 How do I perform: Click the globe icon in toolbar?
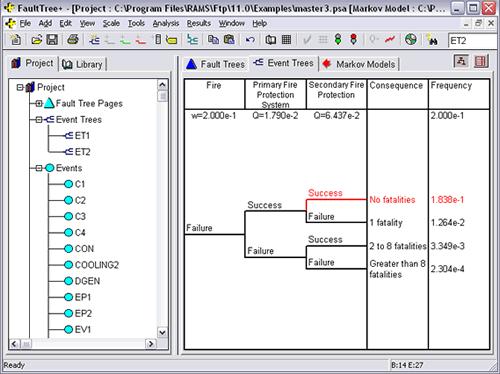[411, 40]
